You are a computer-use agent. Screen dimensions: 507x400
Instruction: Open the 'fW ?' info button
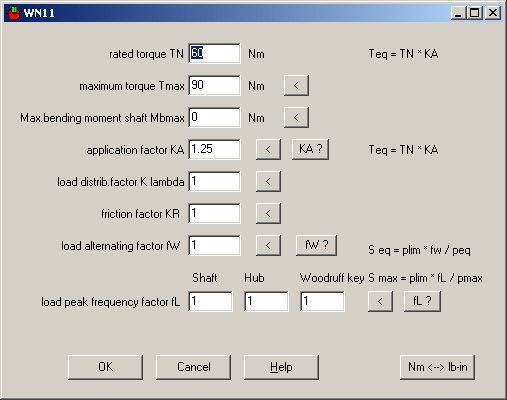[x=316, y=245]
